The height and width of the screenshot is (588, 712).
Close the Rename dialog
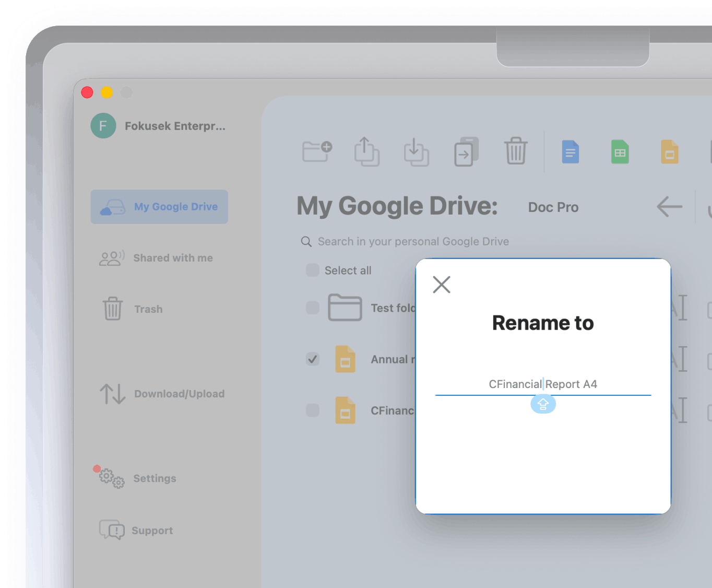[441, 285]
